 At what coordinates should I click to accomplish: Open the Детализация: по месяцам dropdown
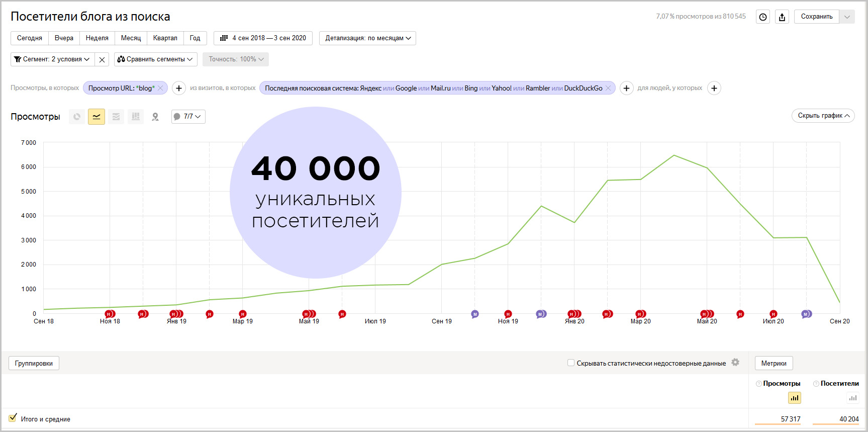click(x=367, y=38)
